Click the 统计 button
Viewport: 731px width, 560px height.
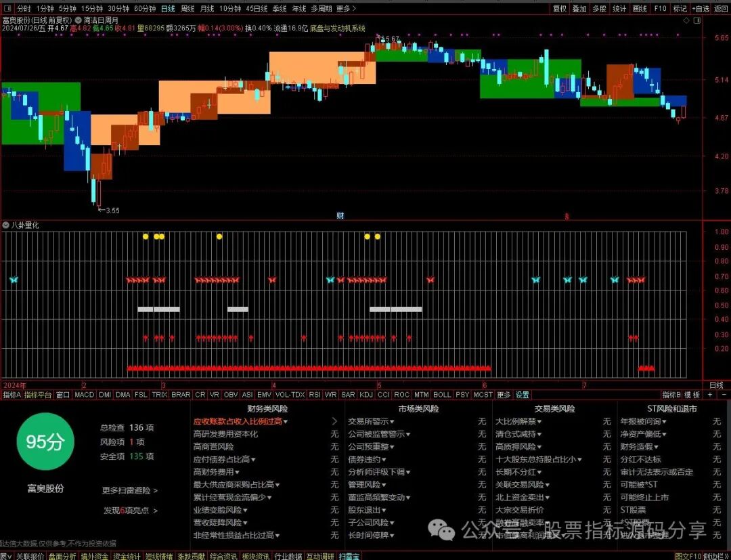tap(619, 9)
